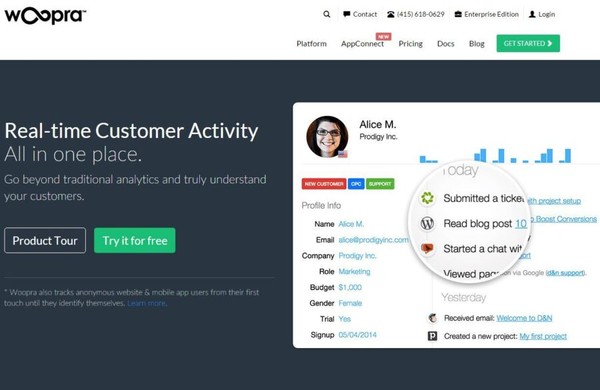Click the chat icon beside Started a chat
The height and width of the screenshot is (390, 600).
point(427,248)
